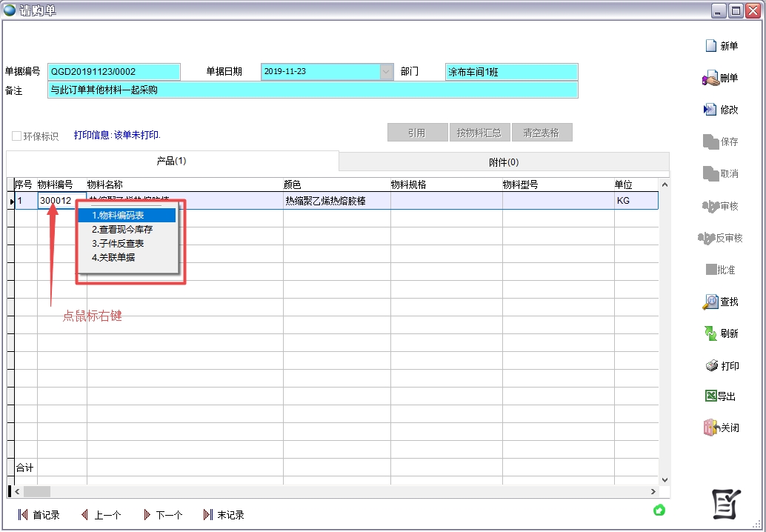Click the 部门 department field
The width and height of the screenshot is (766, 532).
click(x=510, y=72)
